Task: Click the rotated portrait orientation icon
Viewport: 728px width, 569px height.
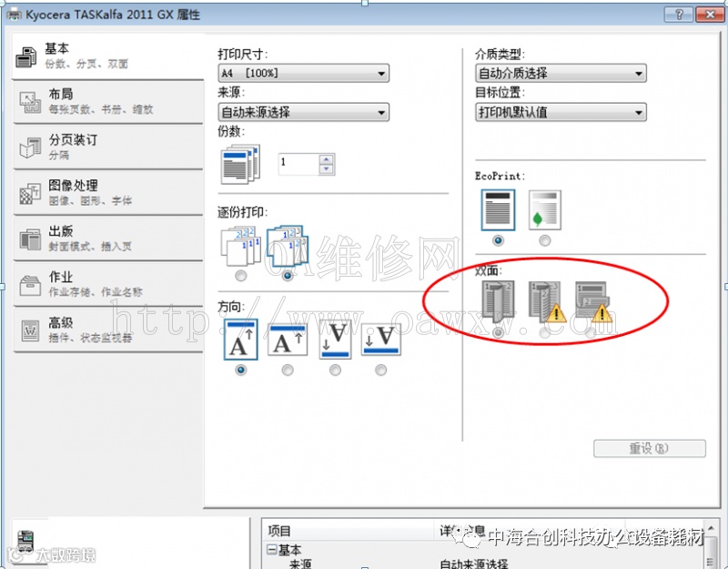Action: point(335,340)
